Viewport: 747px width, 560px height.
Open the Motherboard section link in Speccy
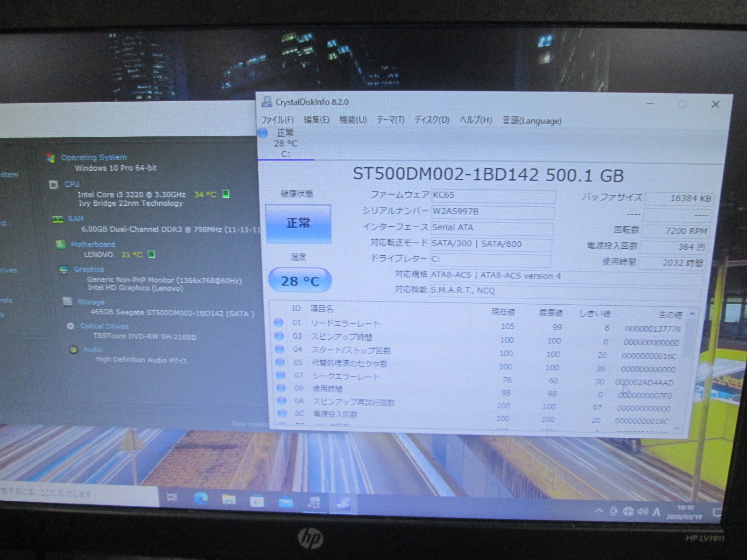[92, 244]
